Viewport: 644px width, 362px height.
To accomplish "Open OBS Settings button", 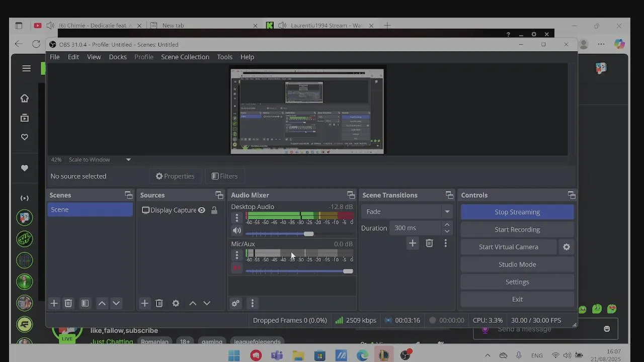I will point(517,282).
